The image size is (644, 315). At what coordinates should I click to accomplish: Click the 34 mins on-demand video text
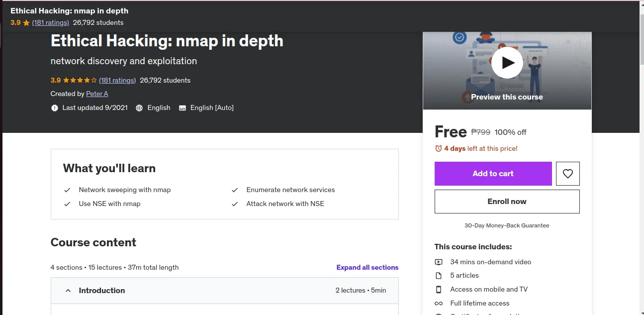491,262
